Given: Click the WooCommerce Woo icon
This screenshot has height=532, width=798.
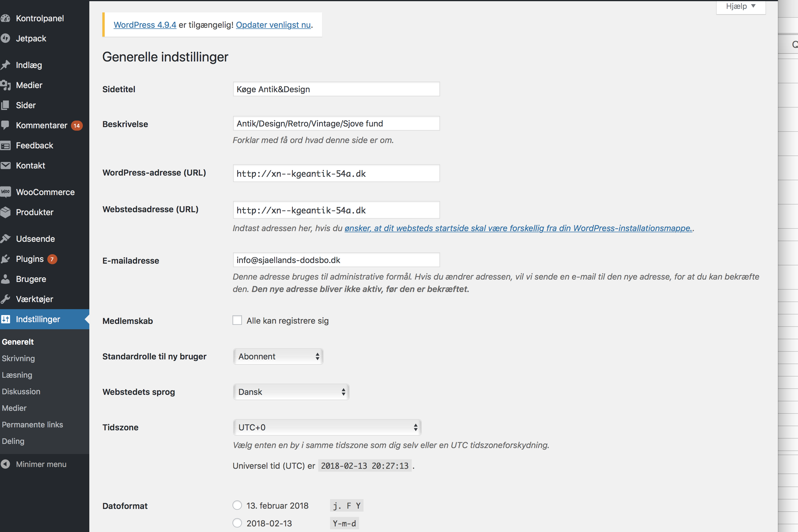Looking at the screenshot, I should tap(5, 192).
